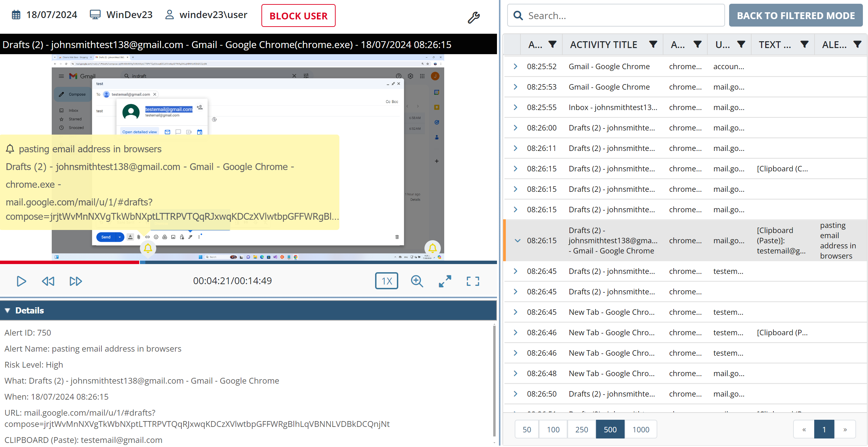Click the expand arrows icon

pos(445,281)
